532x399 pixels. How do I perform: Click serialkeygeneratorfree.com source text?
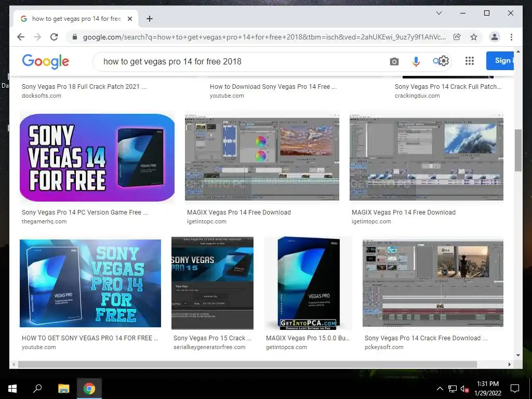pyautogui.click(x=209, y=348)
